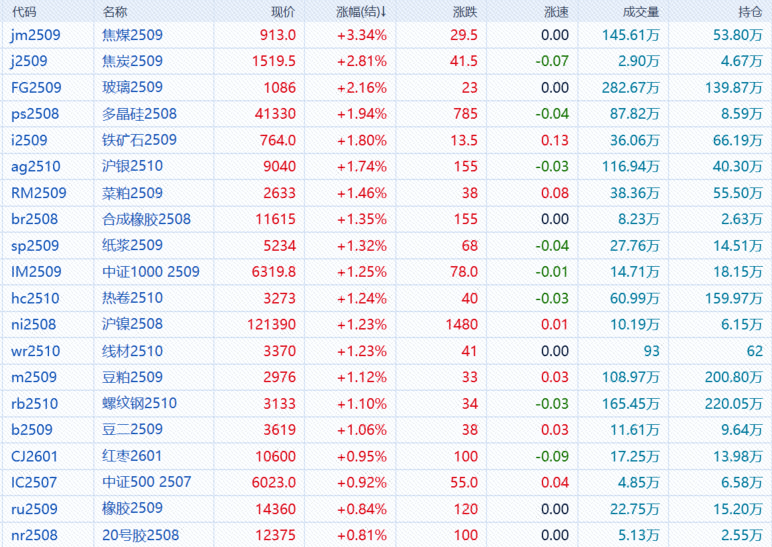The width and height of the screenshot is (772, 547).
Task: Click the 铁矿石2509 contract name
Action: [139, 140]
